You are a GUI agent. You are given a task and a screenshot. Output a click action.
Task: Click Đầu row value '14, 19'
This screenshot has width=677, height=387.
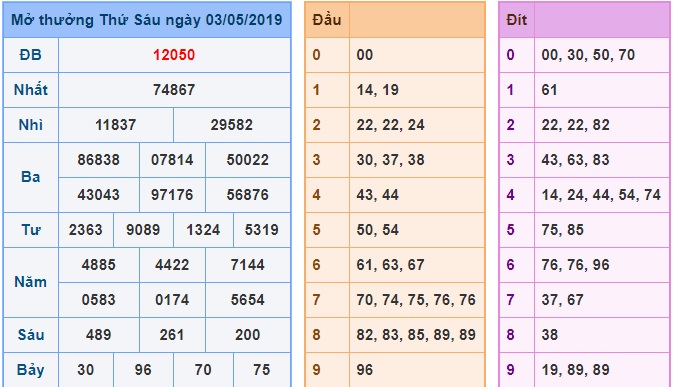coord(378,90)
